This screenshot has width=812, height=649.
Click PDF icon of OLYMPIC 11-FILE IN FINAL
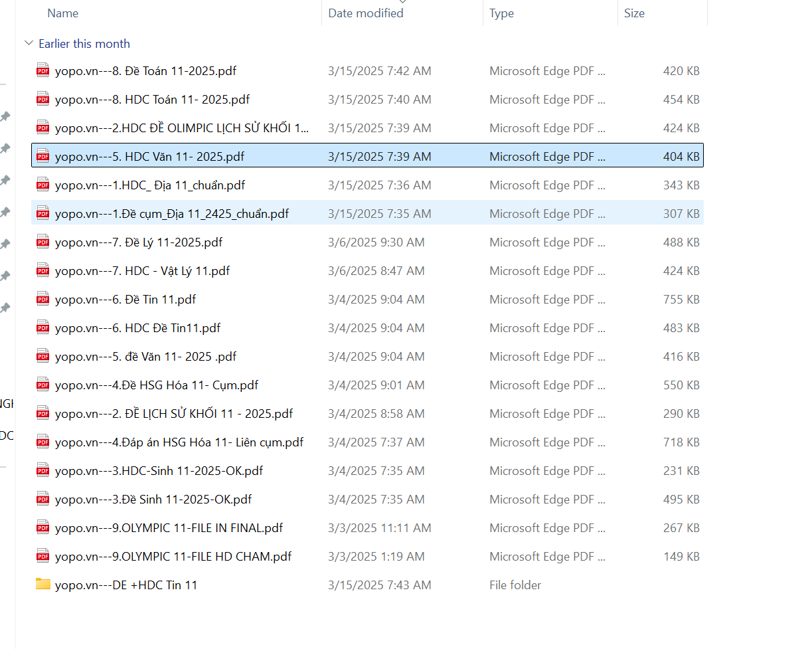tap(43, 528)
